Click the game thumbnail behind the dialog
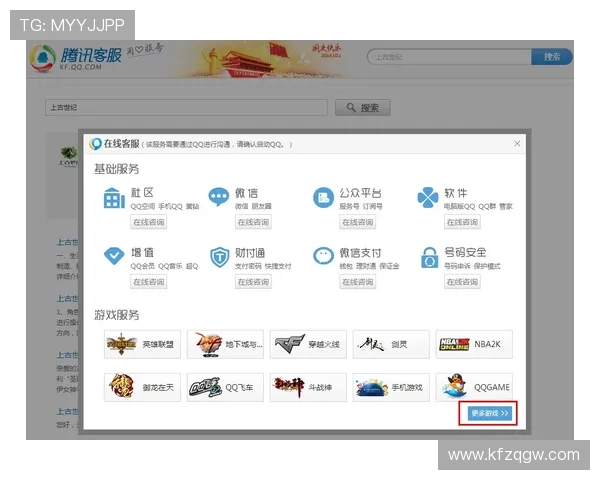Image resolution: width=600 pixels, height=480 pixels. [x=68, y=155]
